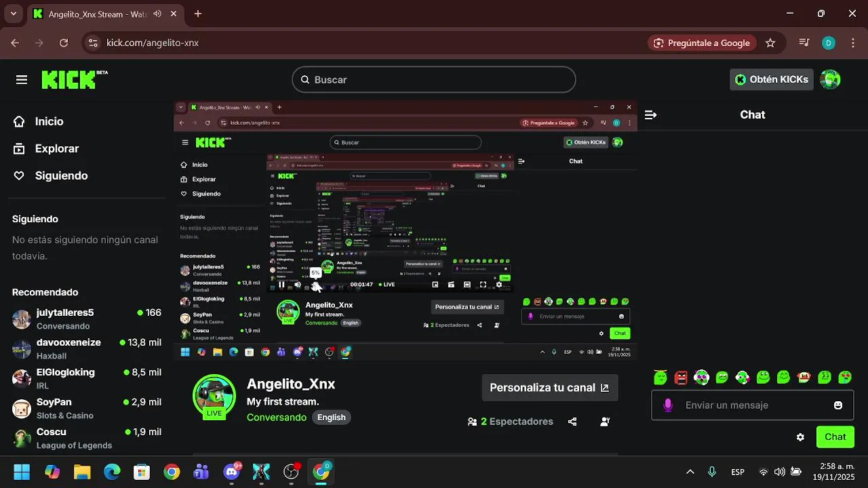Bookmark this page with the star icon
The height and width of the screenshot is (488, 868).
pos(770,43)
